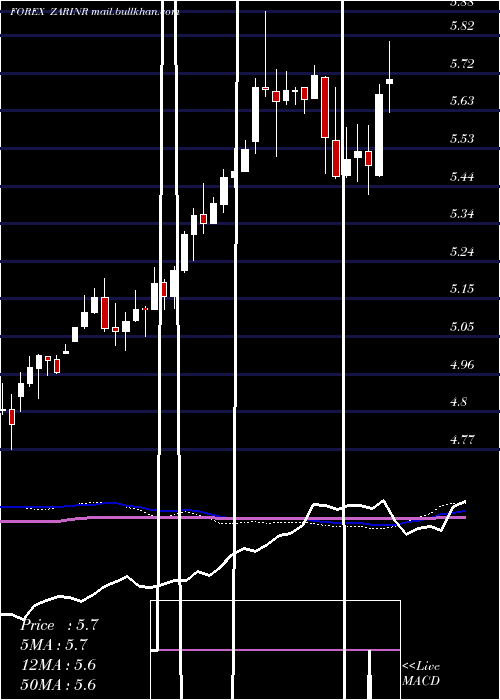The height and width of the screenshot is (700, 500).
Task: Click the '12MA : 5.6' legend entry
Action: tap(58, 665)
